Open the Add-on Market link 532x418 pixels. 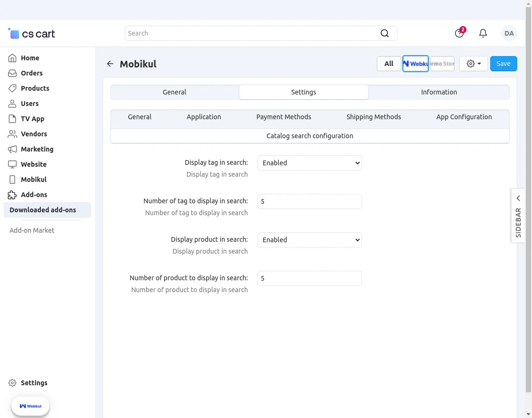tap(32, 230)
